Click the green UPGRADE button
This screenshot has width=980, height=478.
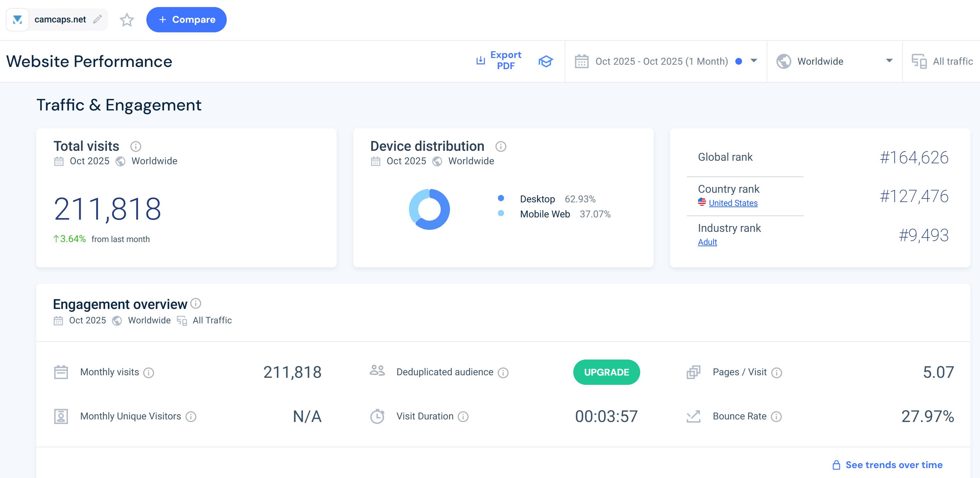pos(606,372)
